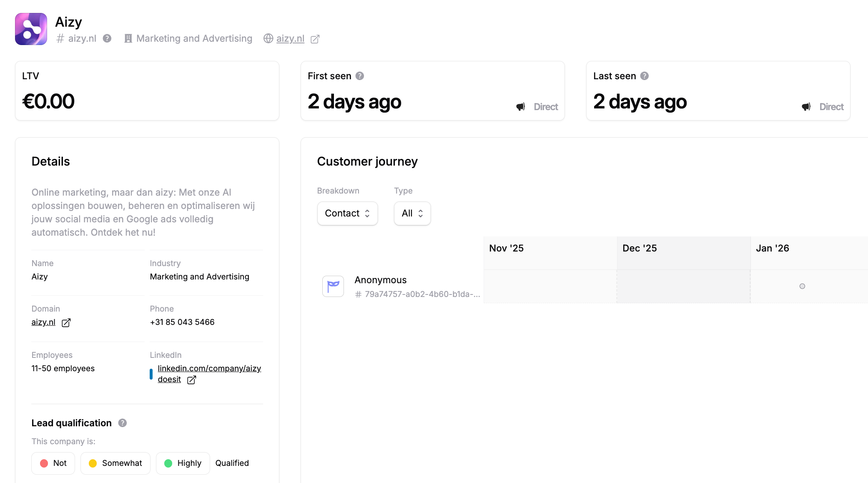The image size is (868, 483).
Task: Open the Breakdown Contact dropdown
Action: 347,213
